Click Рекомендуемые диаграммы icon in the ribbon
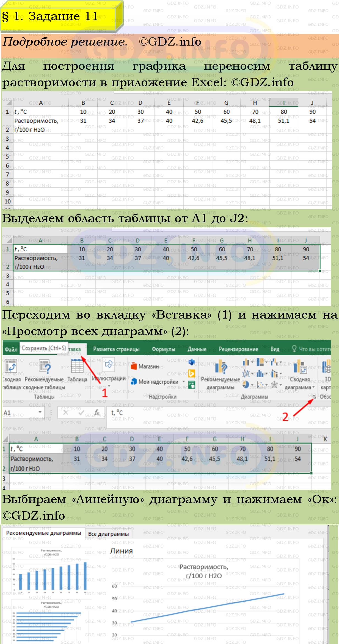 [221, 367]
